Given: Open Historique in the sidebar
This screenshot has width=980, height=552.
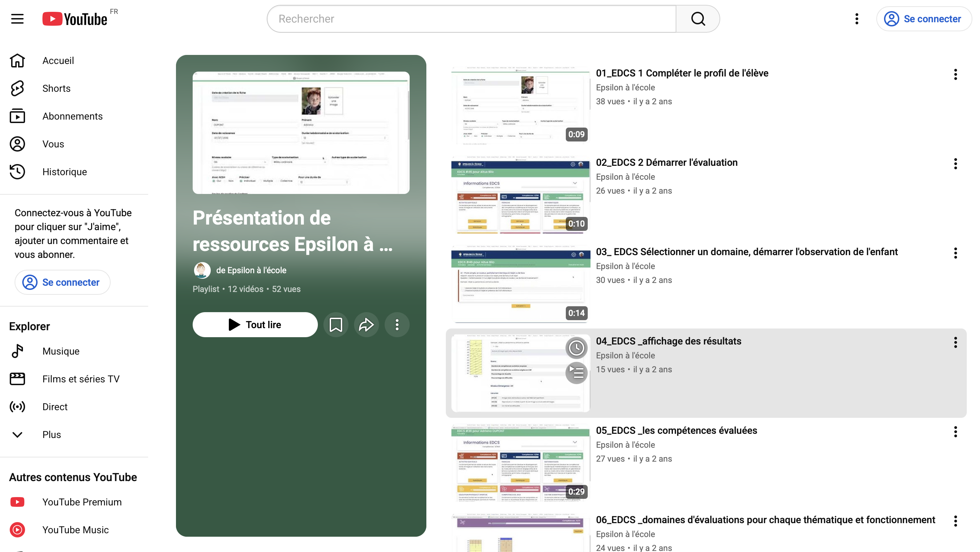Looking at the screenshot, I should [74, 172].
